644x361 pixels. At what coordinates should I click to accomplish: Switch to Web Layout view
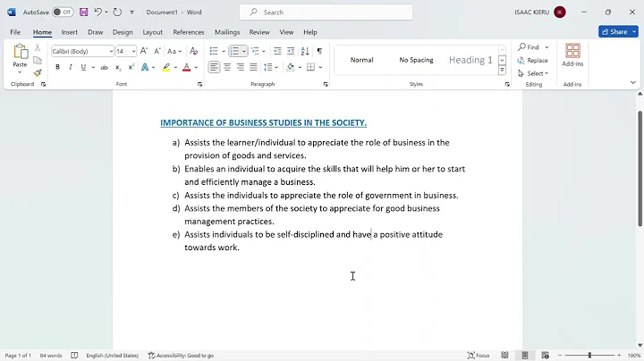545,356
